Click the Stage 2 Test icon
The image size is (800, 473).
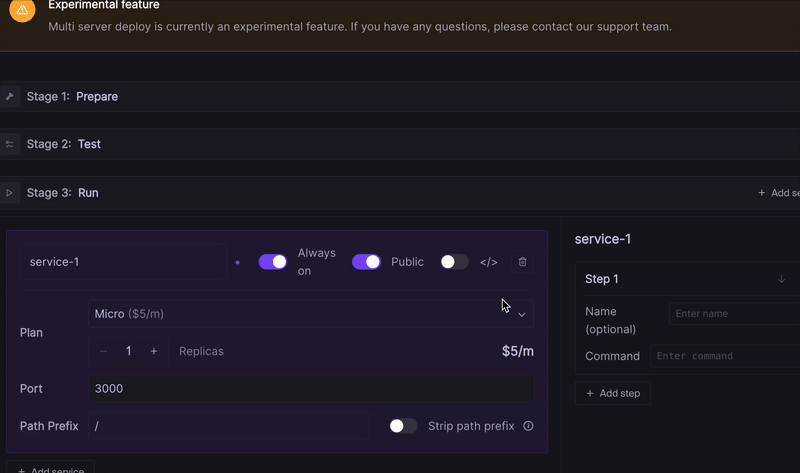pos(10,144)
